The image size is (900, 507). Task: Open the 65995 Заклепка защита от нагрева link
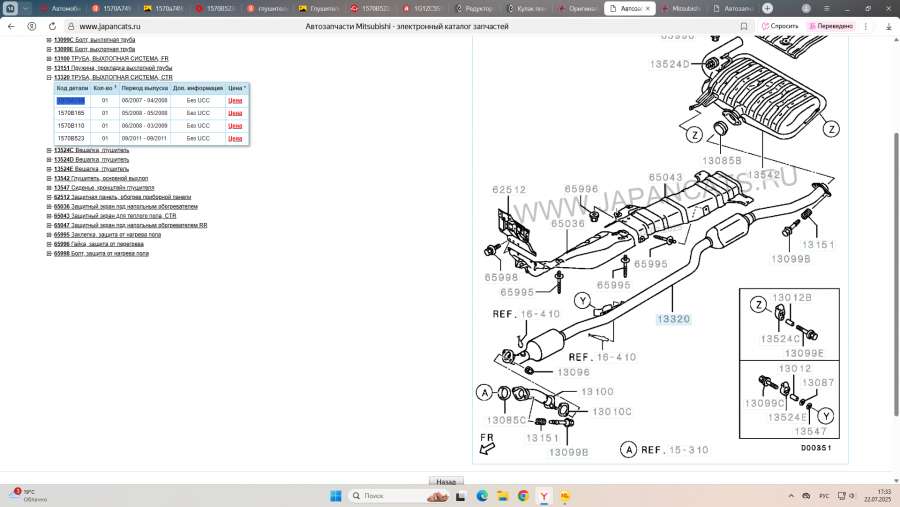(x=107, y=235)
